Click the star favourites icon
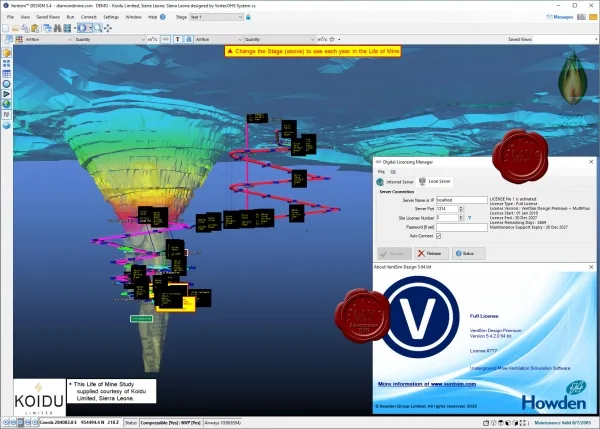 tap(332, 39)
